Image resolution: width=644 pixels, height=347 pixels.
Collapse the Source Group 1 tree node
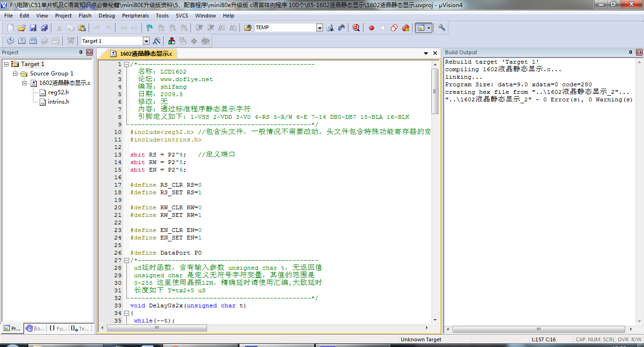coord(15,74)
